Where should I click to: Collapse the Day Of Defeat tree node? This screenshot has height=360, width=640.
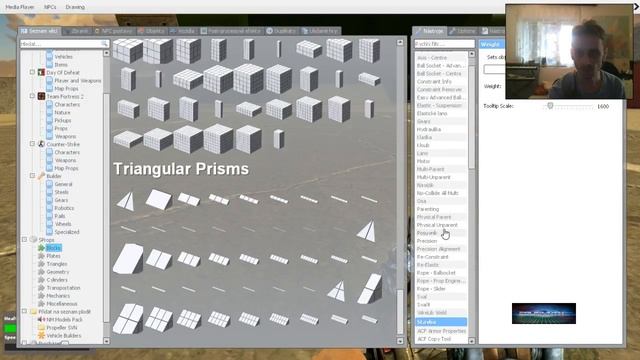[x=32, y=72]
